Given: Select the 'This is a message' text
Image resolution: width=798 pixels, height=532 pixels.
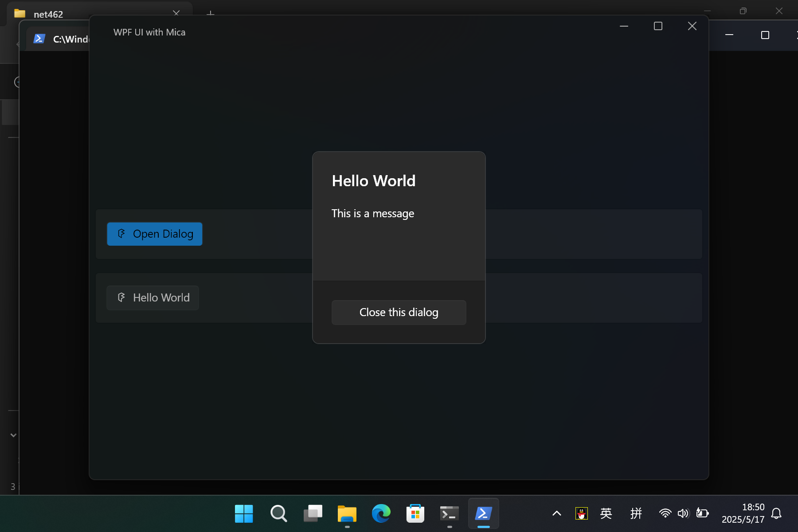Looking at the screenshot, I should coord(373,214).
